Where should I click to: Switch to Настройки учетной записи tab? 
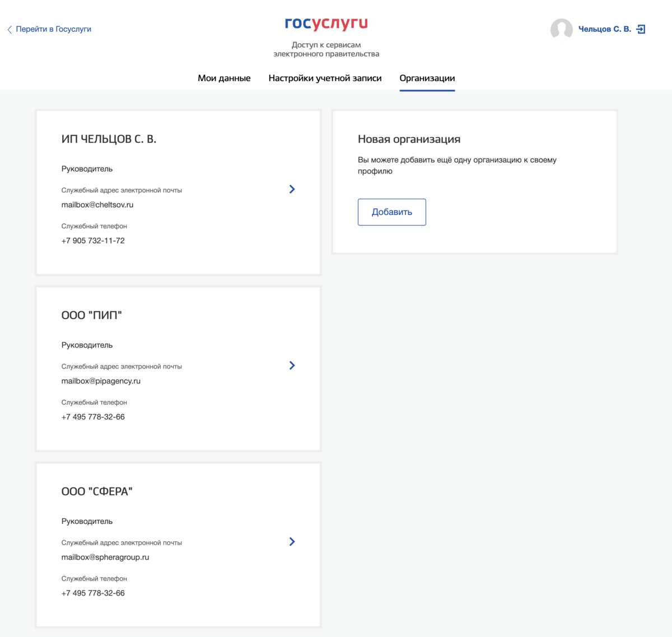pyautogui.click(x=325, y=78)
